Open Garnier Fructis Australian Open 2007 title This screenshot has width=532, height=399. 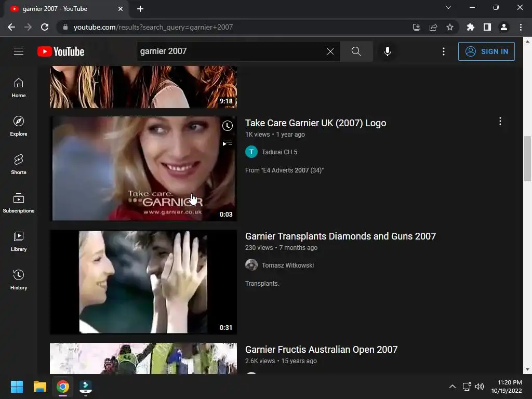[321, 350]
